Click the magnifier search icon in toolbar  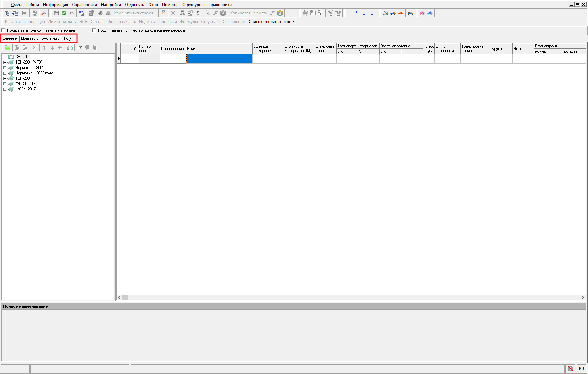[x=44, y=13]
